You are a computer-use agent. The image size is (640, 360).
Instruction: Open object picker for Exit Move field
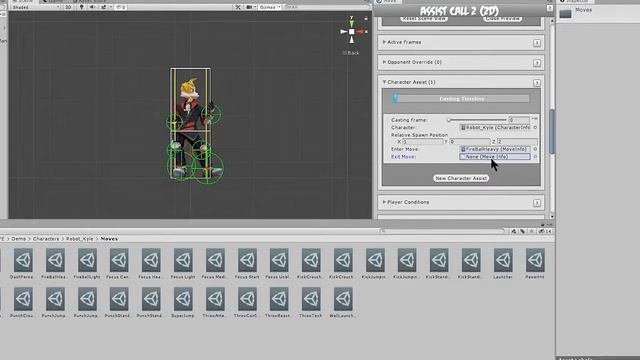pyautogui.click(x=535, y=156)
